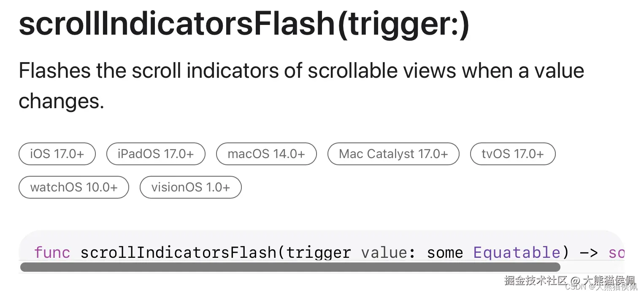The width and height of the screenshot is (644, 295).
Task: Click the Mac Catalyst 17.0+ badge
Action: pos(393,154)
